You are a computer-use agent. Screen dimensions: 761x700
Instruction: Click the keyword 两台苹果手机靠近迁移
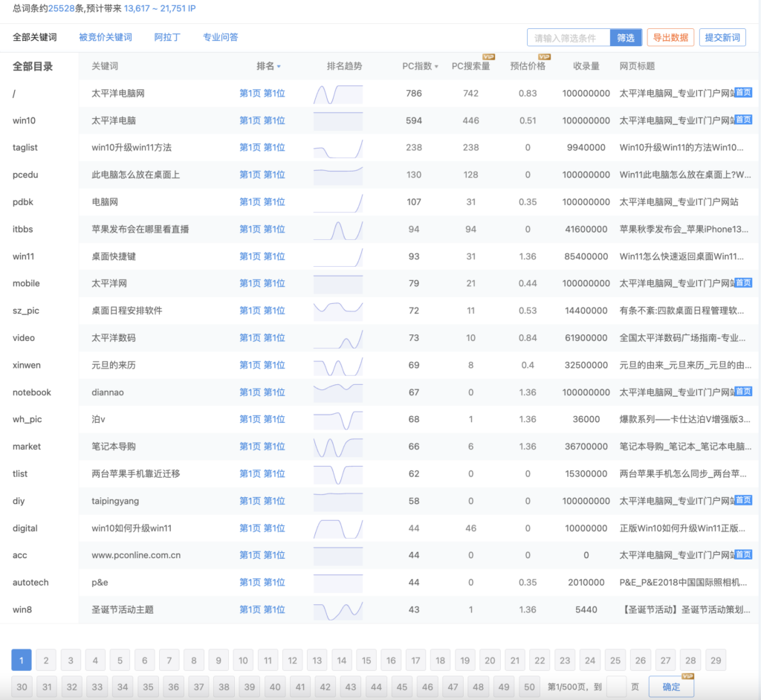136,474
